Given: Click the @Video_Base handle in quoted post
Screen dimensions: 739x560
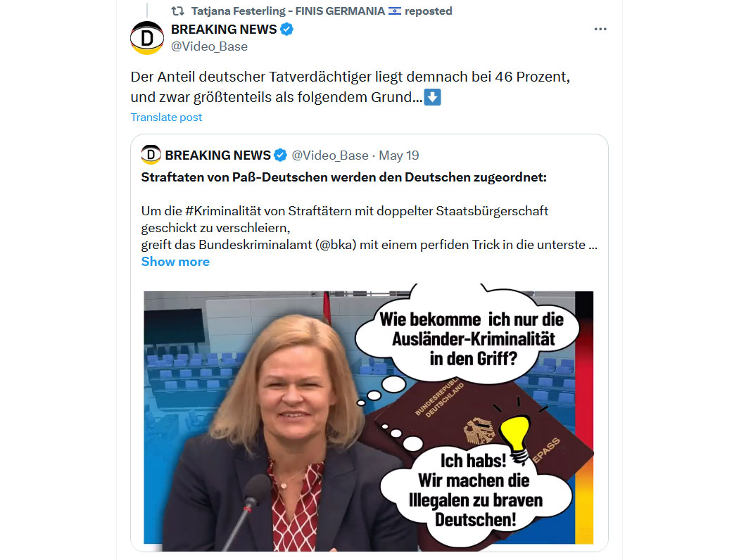Looking at the screenshot, I should click(330, 155).
